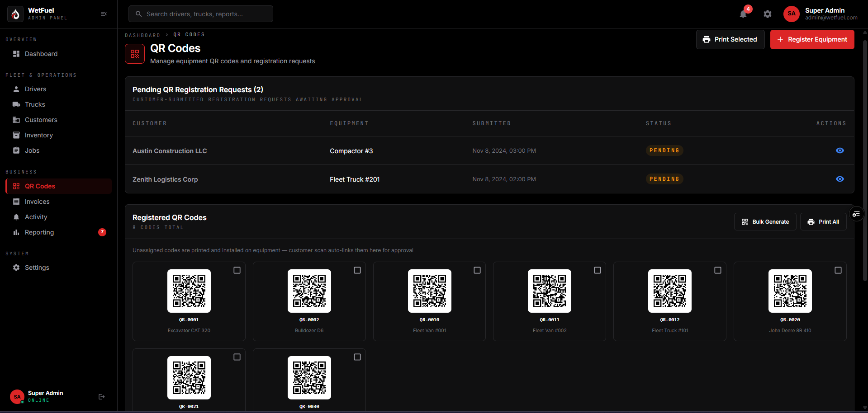Follow the Dashboard breadcrumb link
This screenshot has height=413, width=868.
coord(142,35)
